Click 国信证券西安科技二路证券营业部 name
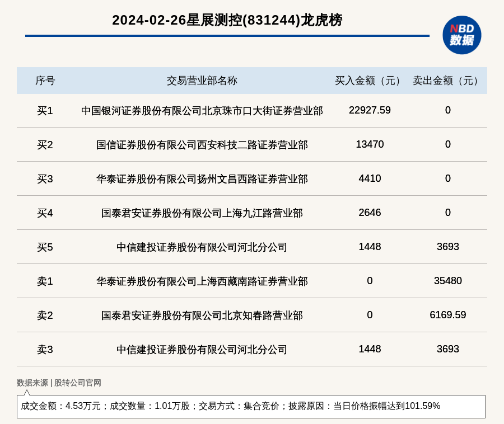 [202, 145]
